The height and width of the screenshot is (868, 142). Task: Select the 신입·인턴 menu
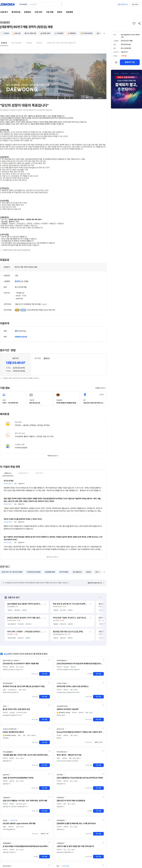38,12
